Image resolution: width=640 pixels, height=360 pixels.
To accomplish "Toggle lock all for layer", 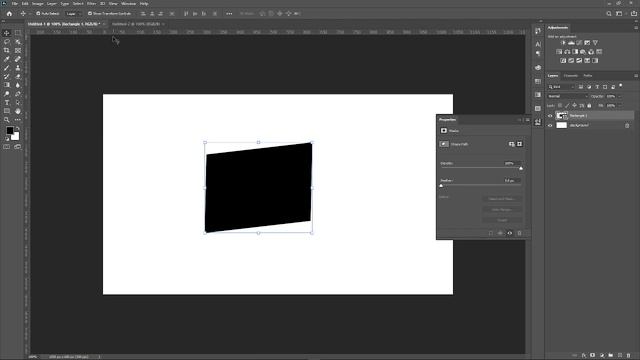I will point(589,106).
